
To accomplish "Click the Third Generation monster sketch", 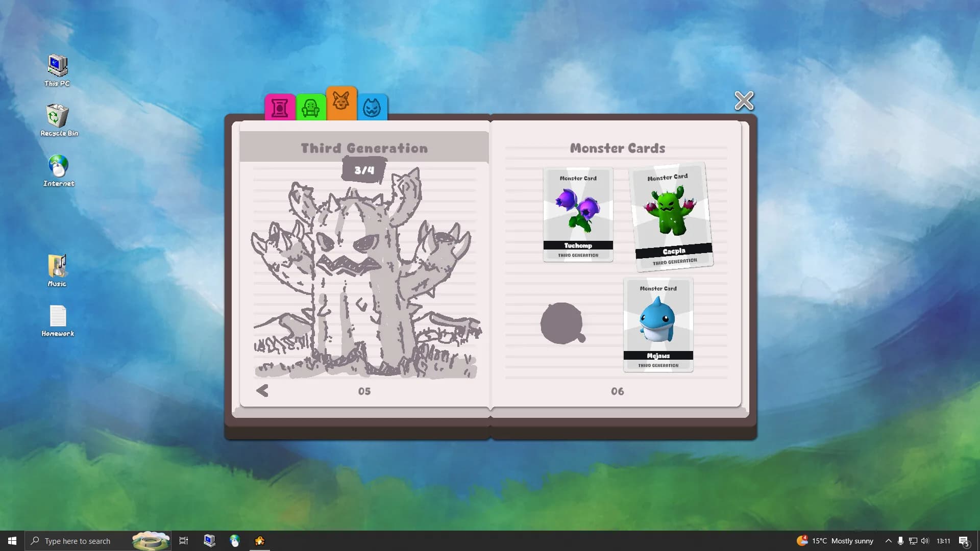I will 365,274.
